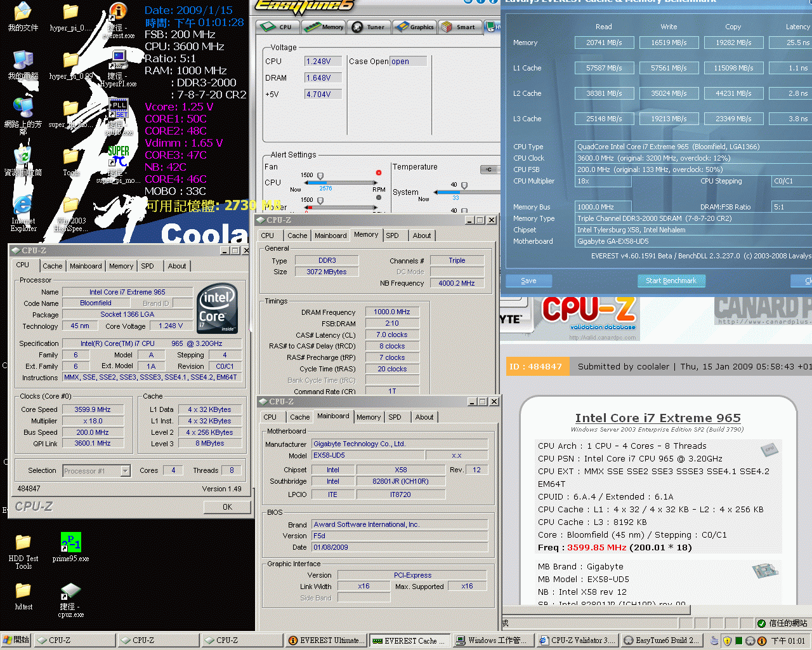This screenshot has height=650, width=812.
Task: Switch to Cache tab in front-left CPU-Z
Action: pyautogui.click(x=53, y=266)
